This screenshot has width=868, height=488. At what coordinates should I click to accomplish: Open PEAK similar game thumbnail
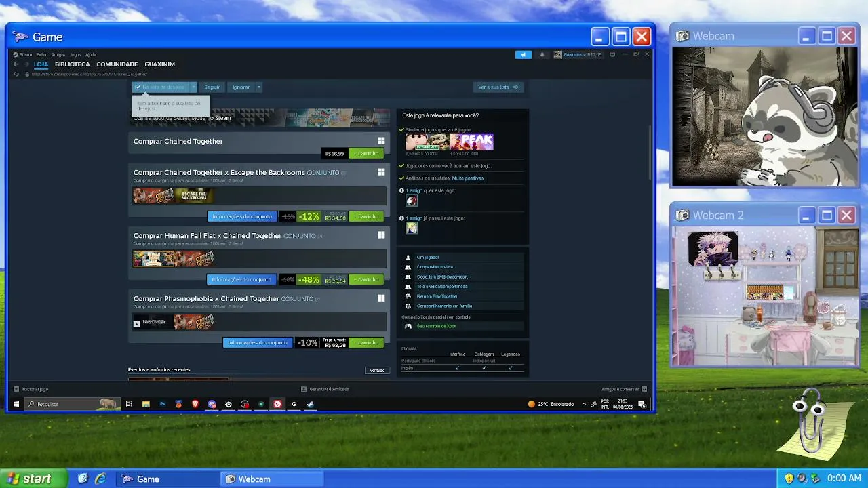coord(471,142)
